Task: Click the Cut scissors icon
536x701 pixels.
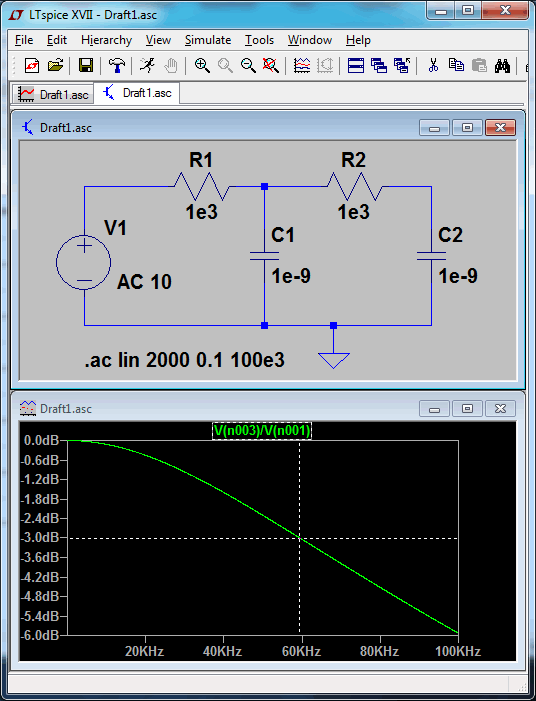Action: (x=433, y=65)
